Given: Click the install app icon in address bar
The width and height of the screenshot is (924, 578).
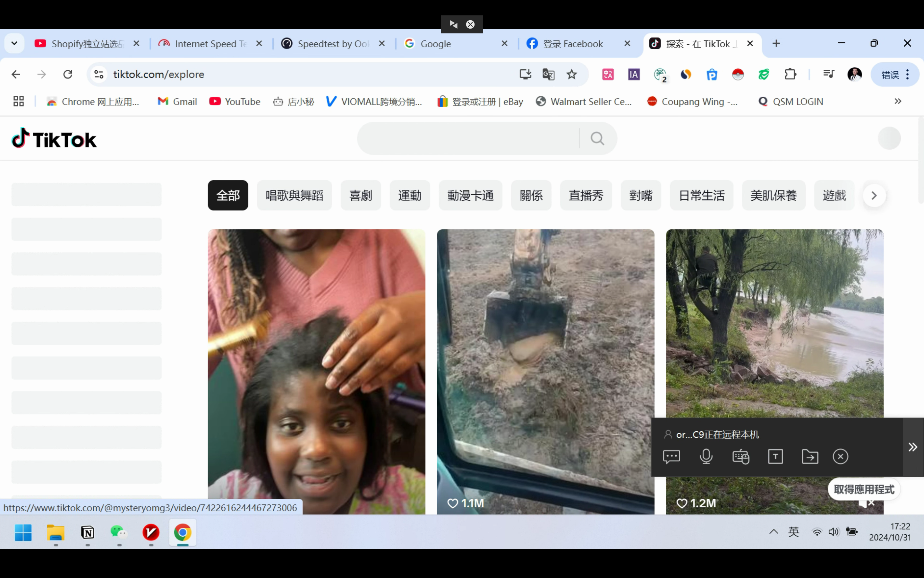Looking at the screenshot, I should click(x=526, y=74).
